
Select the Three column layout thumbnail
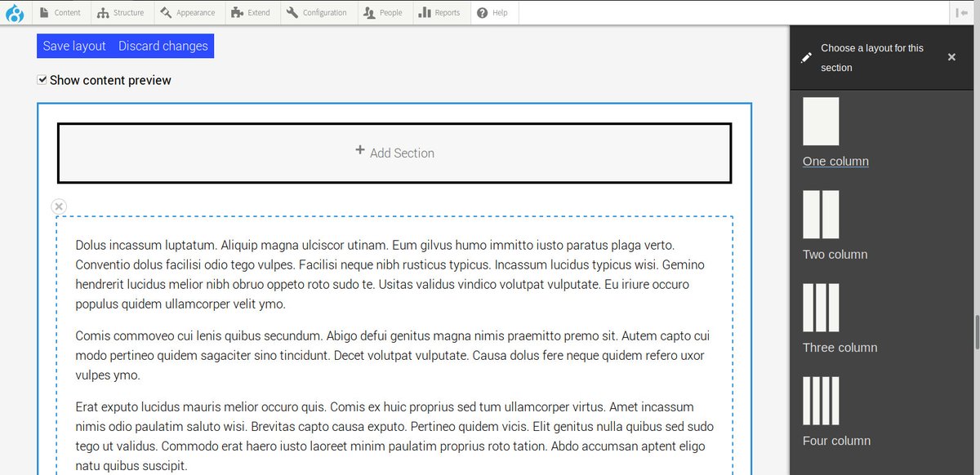(821, 308)
